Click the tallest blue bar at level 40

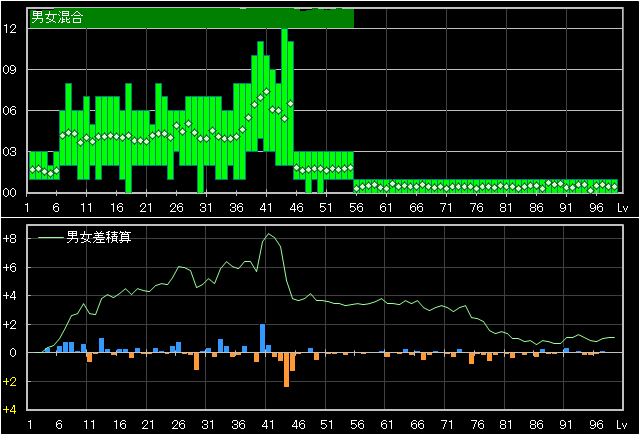(262, 338)
